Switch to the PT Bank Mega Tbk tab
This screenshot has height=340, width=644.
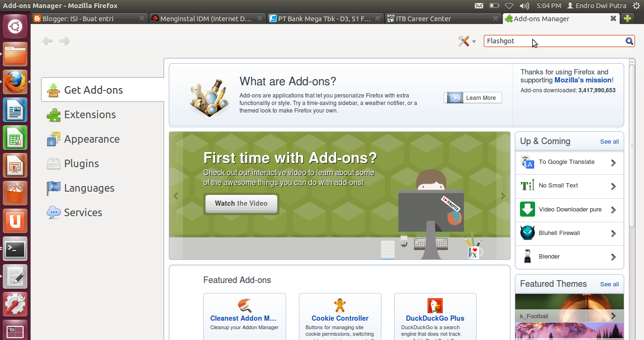pyautogui.click(x=325, y=19)
